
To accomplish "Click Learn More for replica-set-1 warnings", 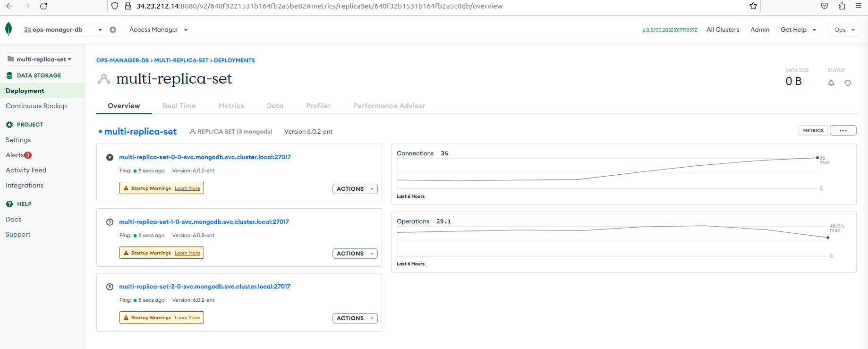I will [x=187, y=253].
